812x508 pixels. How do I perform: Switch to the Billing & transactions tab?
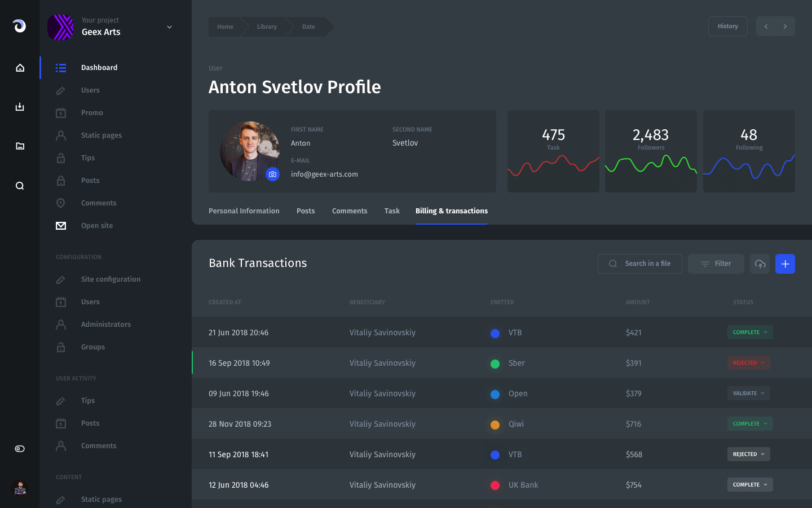tap(451, 211)
